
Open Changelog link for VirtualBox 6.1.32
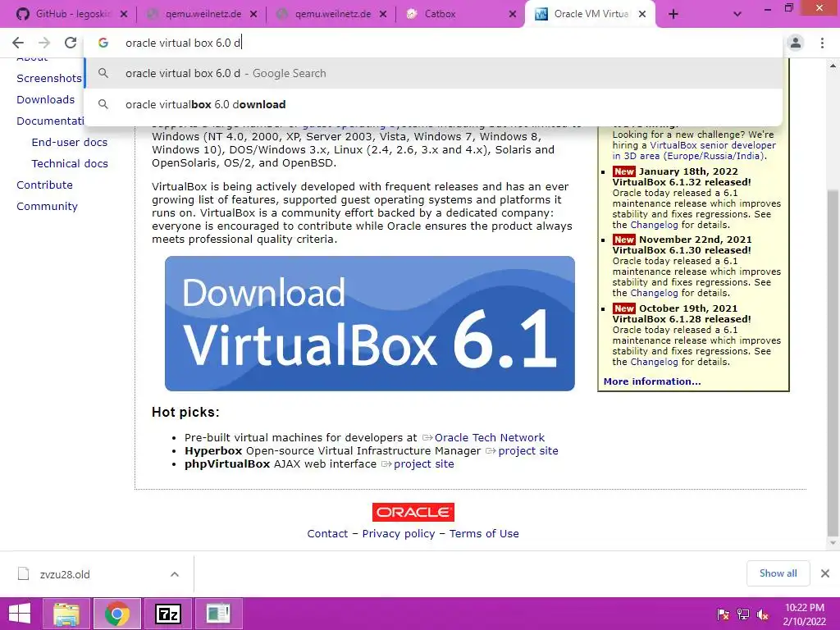(x=654, y=225)
